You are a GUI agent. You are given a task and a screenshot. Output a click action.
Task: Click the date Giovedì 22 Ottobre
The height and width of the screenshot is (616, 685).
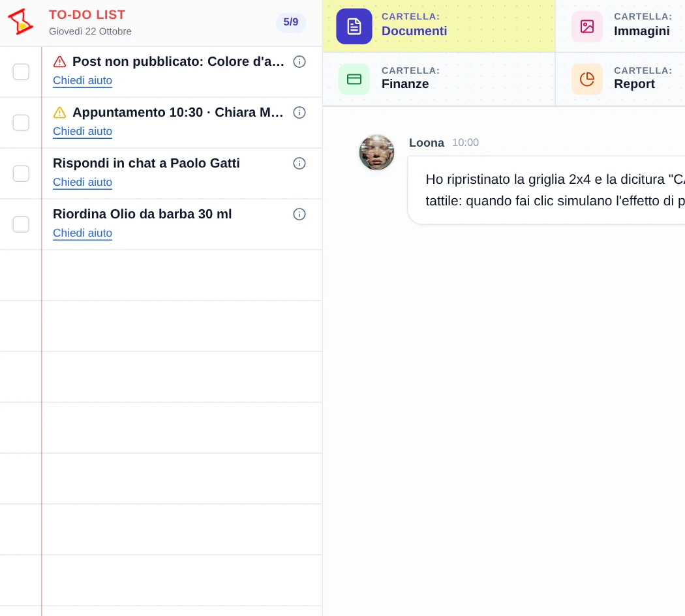pos(90,31)
